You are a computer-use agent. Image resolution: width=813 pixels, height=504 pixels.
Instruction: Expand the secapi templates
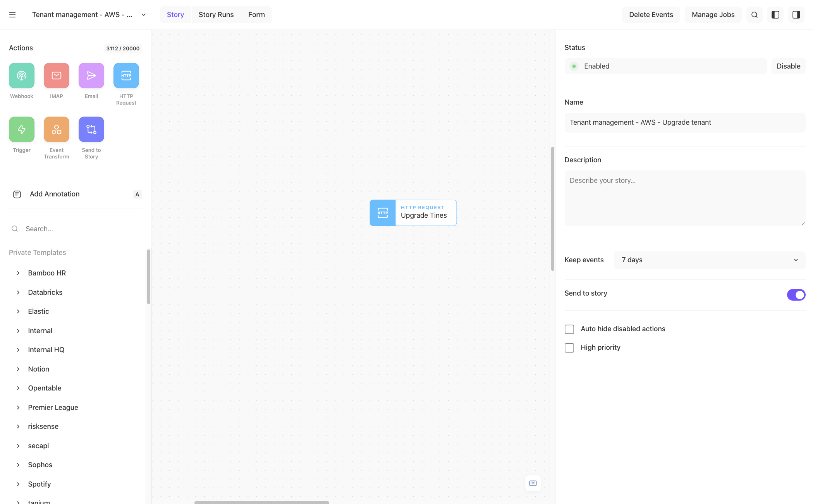tap(18, 446)
